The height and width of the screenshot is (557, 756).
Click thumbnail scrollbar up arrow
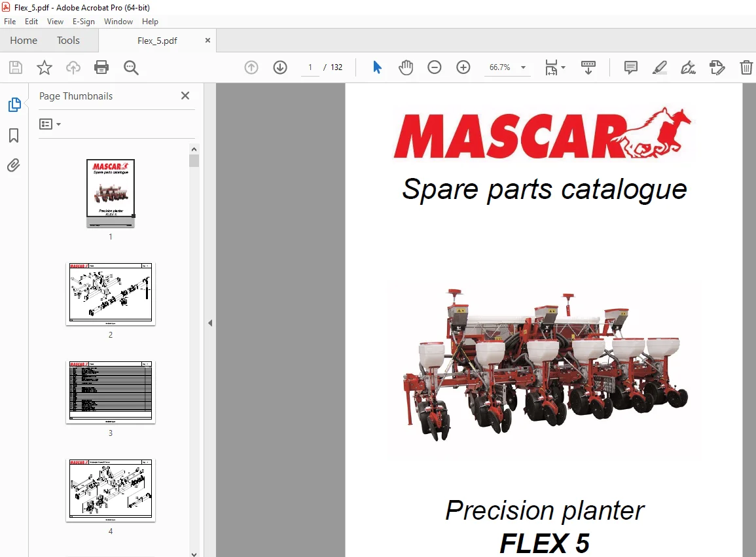pyautogui.click(x=194, y=149)
